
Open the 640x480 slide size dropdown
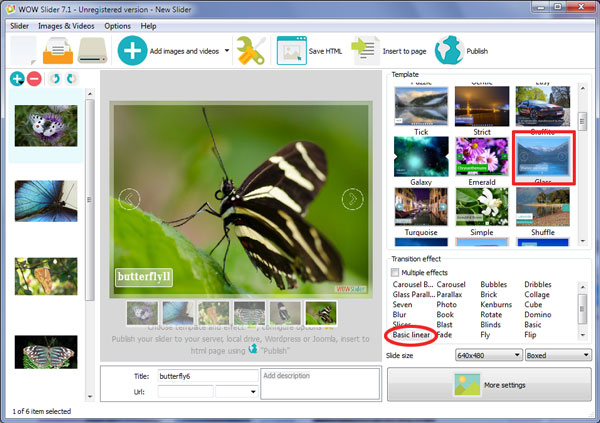[x=489, y=355]
